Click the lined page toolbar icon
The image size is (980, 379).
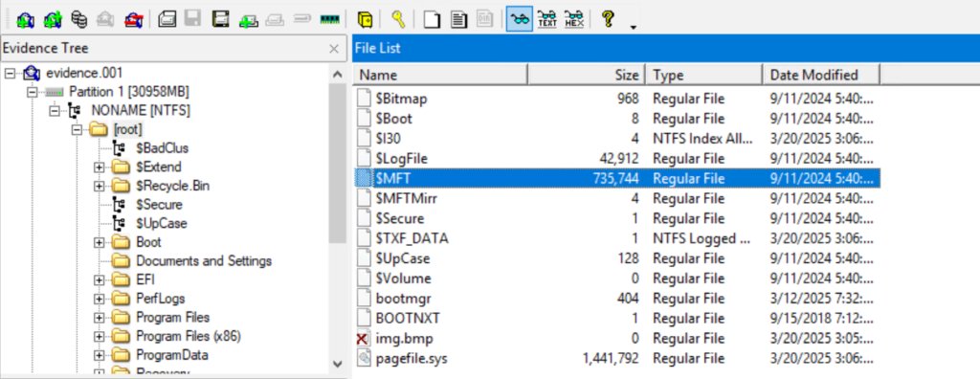point(458,19)
